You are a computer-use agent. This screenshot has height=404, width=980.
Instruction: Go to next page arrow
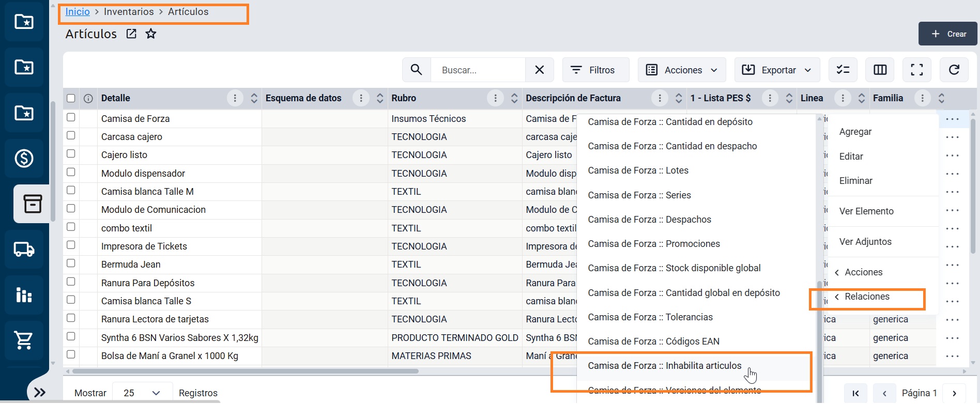954,393
